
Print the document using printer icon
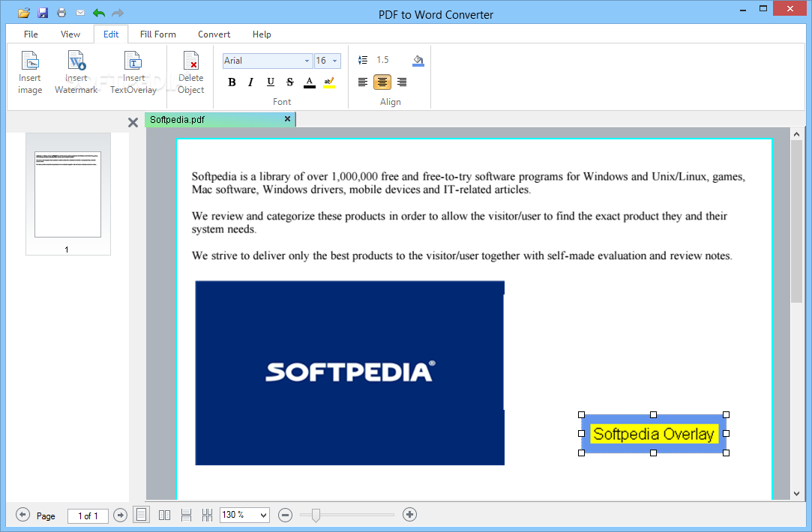coord(61,13)
